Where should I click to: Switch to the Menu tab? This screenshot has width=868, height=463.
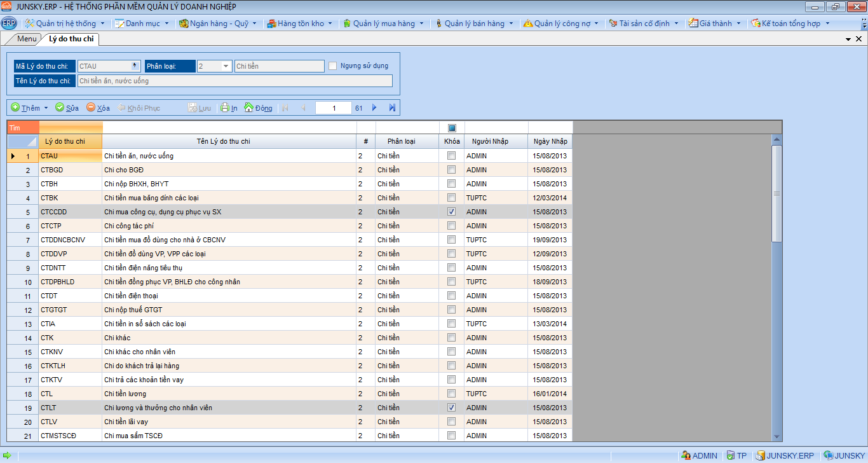point(27,39)
